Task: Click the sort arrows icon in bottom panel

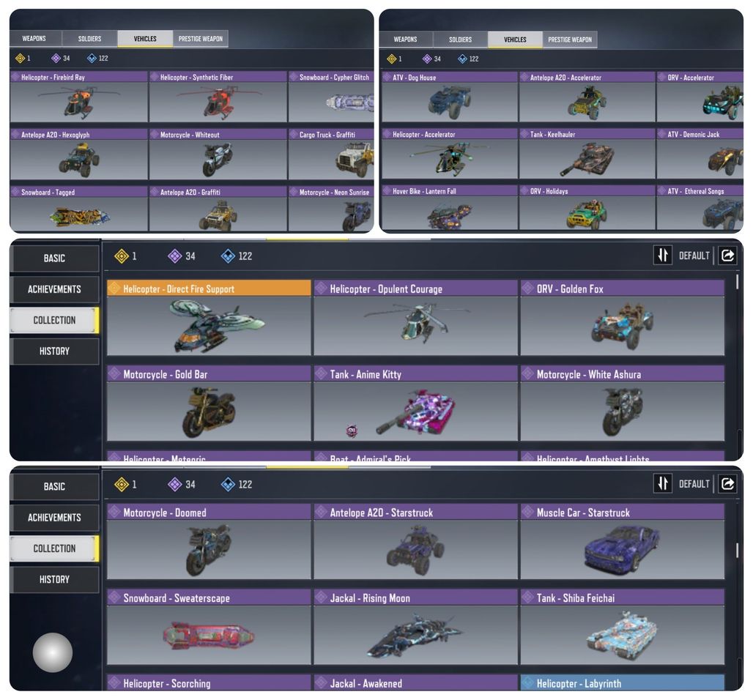Action: point(663,483)
